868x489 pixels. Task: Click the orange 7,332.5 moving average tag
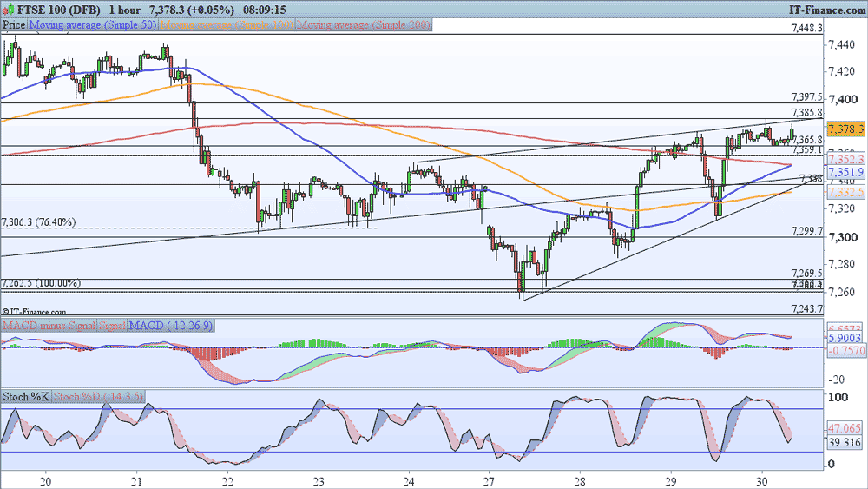point(845,192)
